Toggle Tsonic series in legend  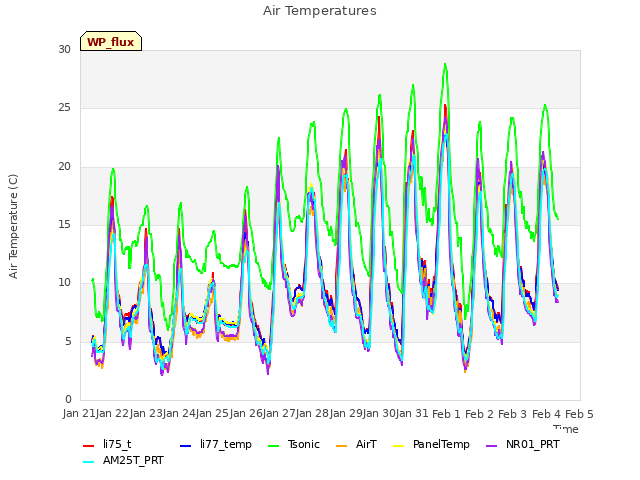click(x=293, y=444)
